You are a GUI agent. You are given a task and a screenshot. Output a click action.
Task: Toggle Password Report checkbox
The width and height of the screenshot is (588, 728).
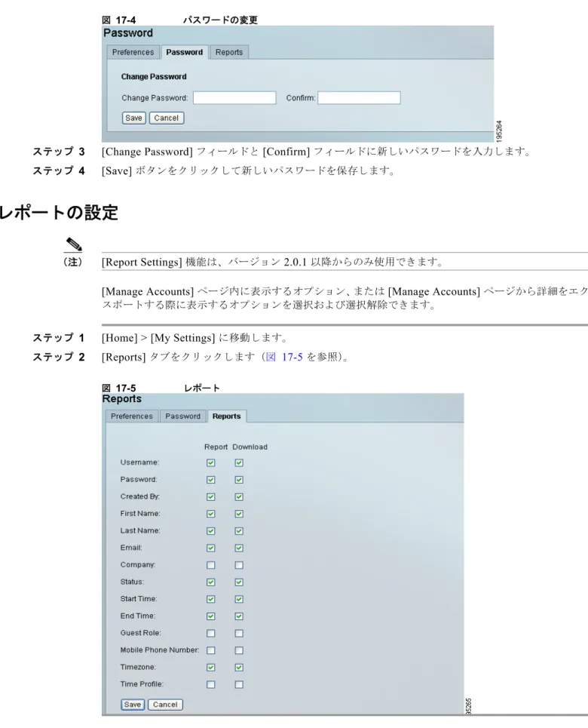click(210, 480)
